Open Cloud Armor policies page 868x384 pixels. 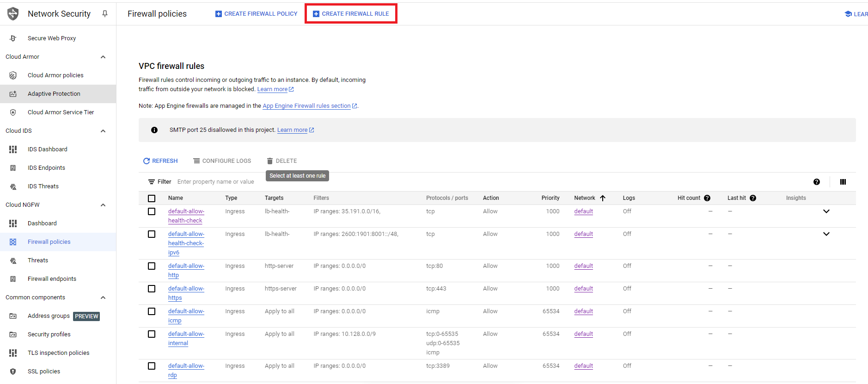[55, 75]
